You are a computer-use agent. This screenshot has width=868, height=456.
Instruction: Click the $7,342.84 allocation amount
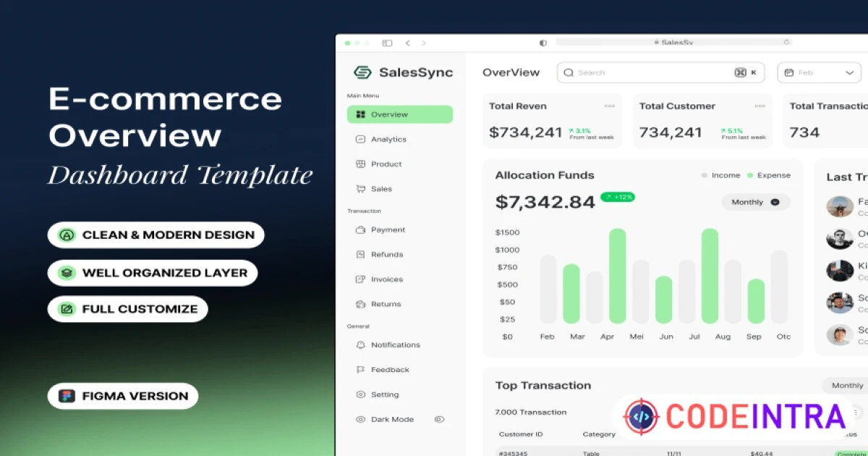[x=545, y=202]
